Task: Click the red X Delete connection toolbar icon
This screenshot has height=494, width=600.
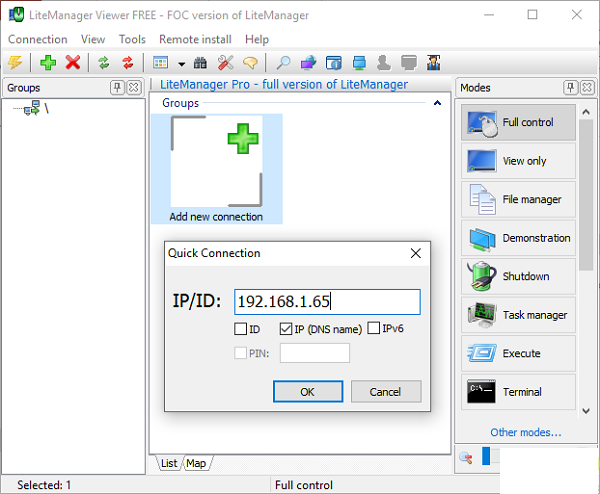Action: tap(73, 63)
